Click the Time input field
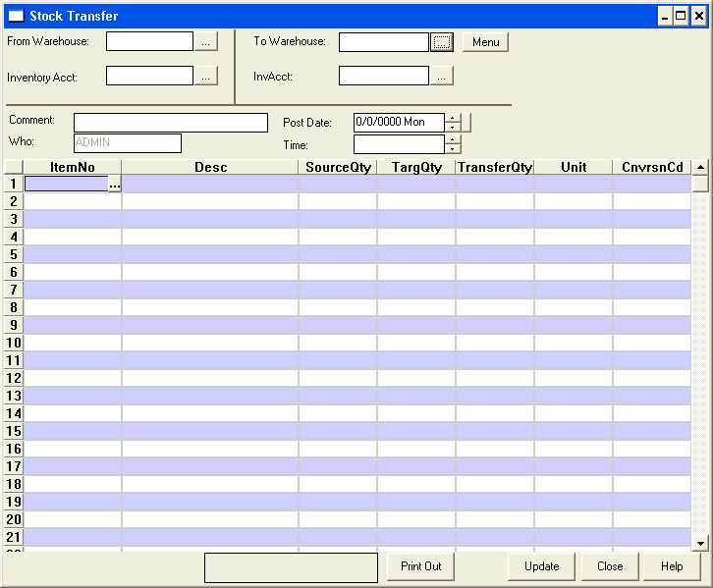The width and height of the screenshot is (713, 588). coord(399,144)
